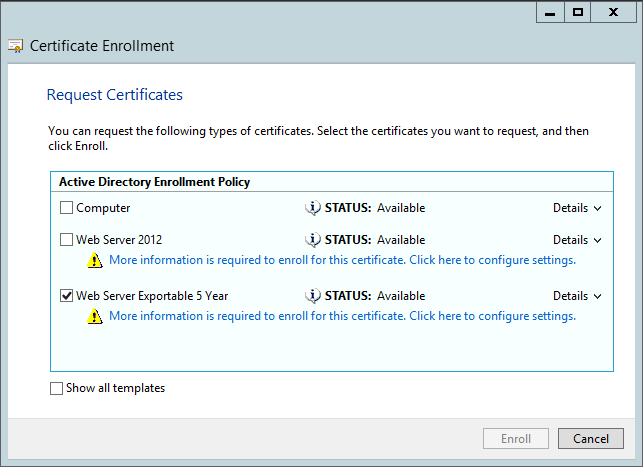Screen dimensions: 643x467
Task: Expand Details for Web Server 2012
Action: coord(577,240)
